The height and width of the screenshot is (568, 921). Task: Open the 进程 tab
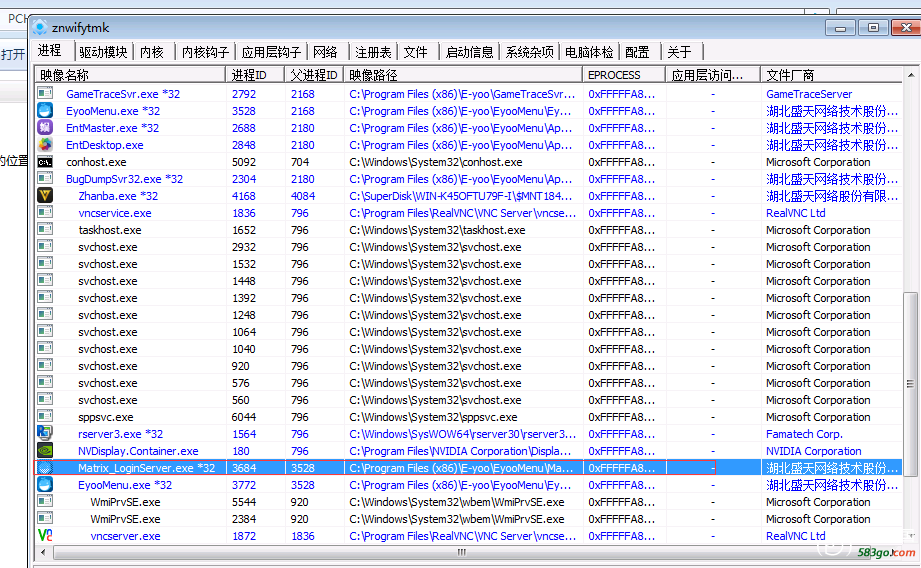(50, 51)
